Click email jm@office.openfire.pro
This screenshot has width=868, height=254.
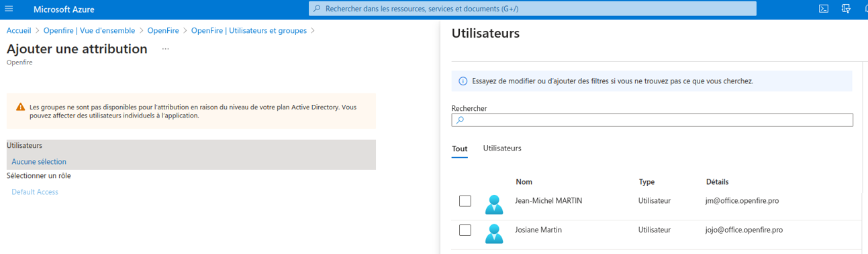[742, 201]
